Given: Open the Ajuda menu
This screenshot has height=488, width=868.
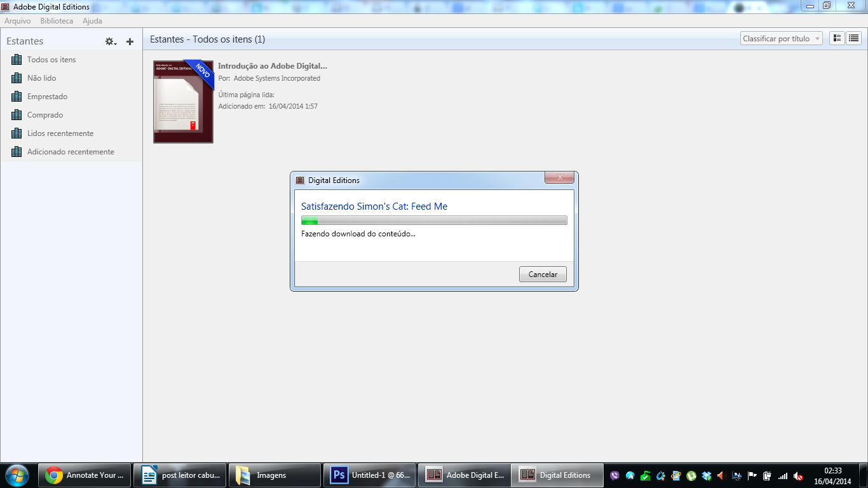Looking at the screenshot, I should pos(92,21).
